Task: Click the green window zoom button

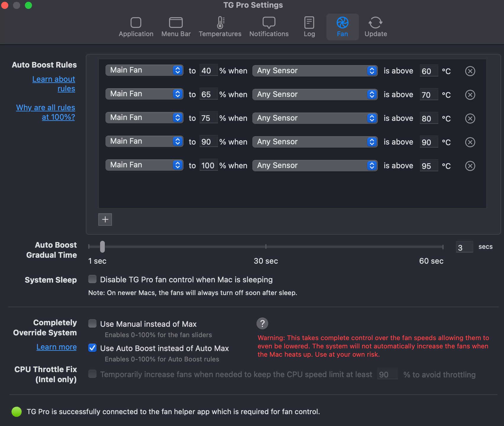Action: (28, 5)
